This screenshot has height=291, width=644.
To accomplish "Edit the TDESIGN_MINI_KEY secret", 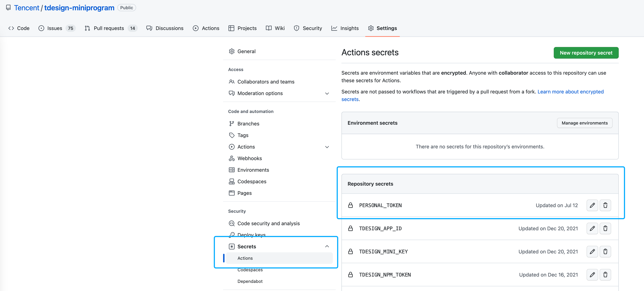I will coord(592,251).
